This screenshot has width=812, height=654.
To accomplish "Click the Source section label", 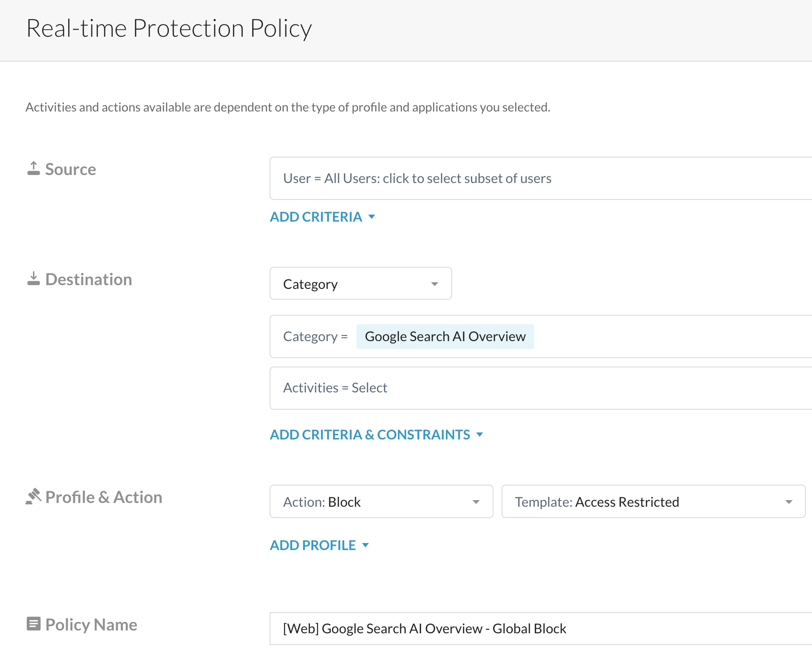I will (71, 169).
